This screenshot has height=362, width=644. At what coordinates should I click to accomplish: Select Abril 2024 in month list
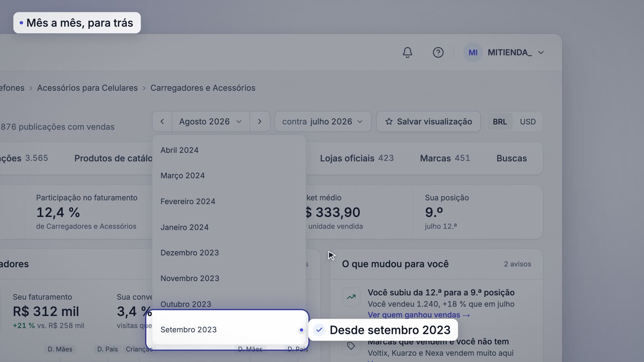pyautogui.click(x=229, y=150)
